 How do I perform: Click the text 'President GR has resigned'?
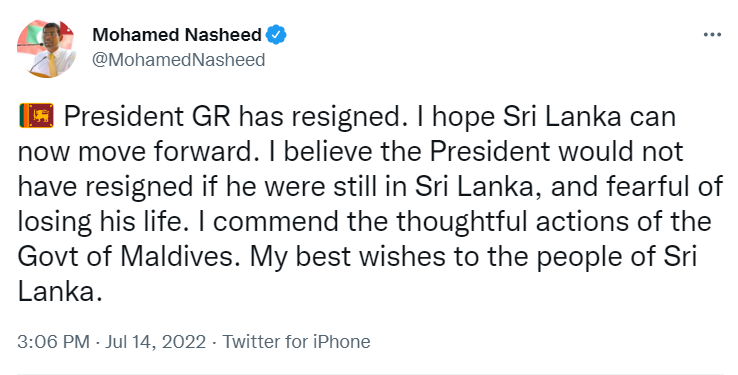(x=235, y=117)
